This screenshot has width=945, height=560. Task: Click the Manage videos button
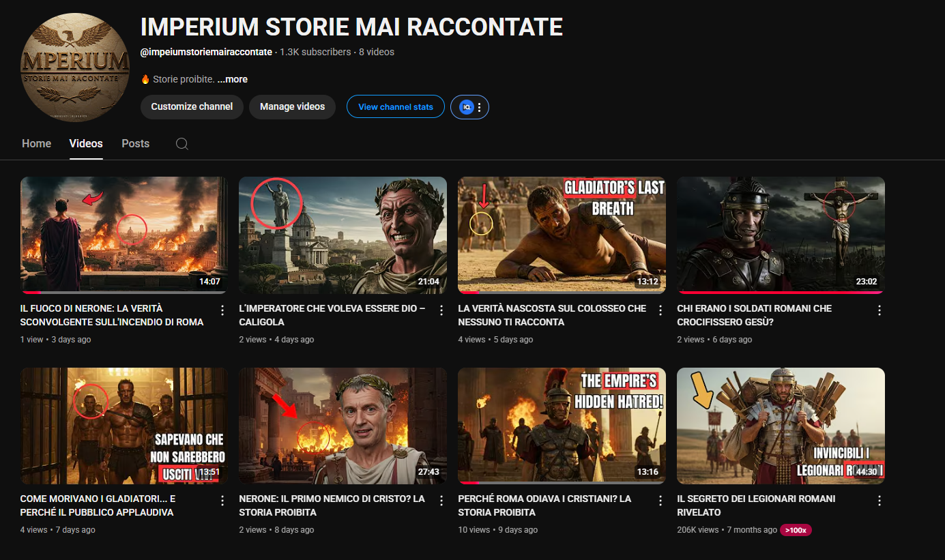click(292, 107)
